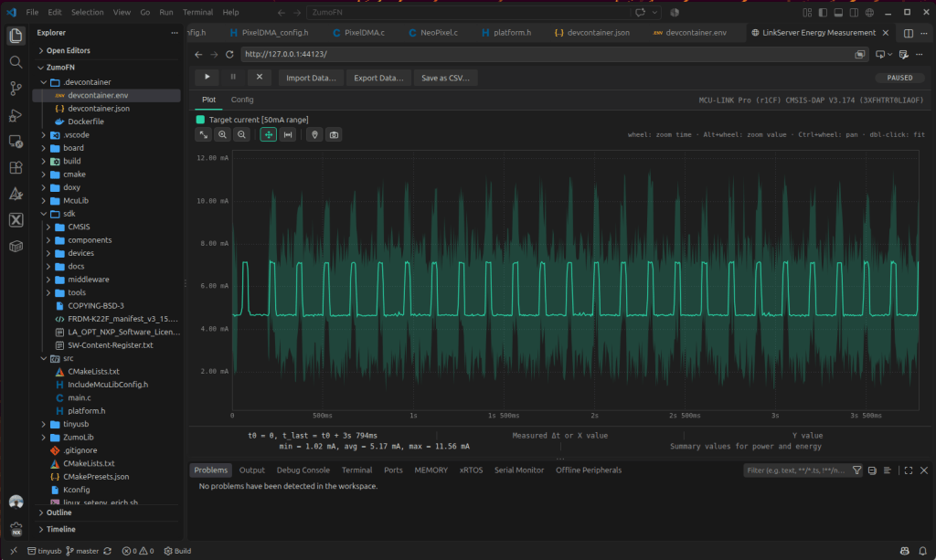The height and width of the screenshot is (560, 936).
Task: Open the page in external browser icon
Action: pyautogui.click(x=859, y=54)
